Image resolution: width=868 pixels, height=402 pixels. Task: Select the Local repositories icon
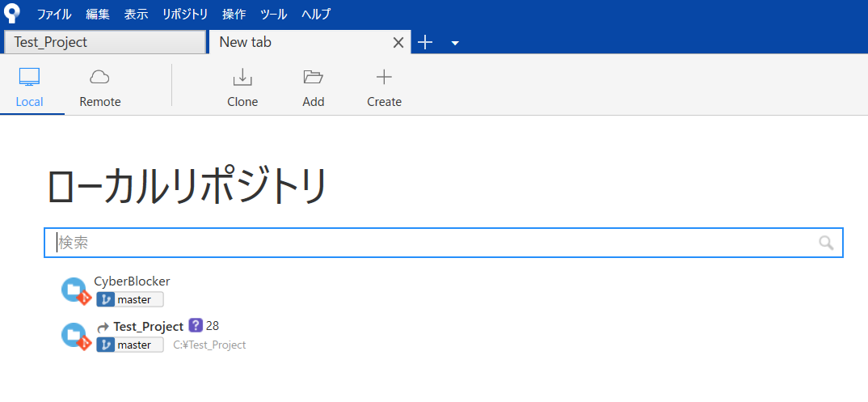(30, 78)
